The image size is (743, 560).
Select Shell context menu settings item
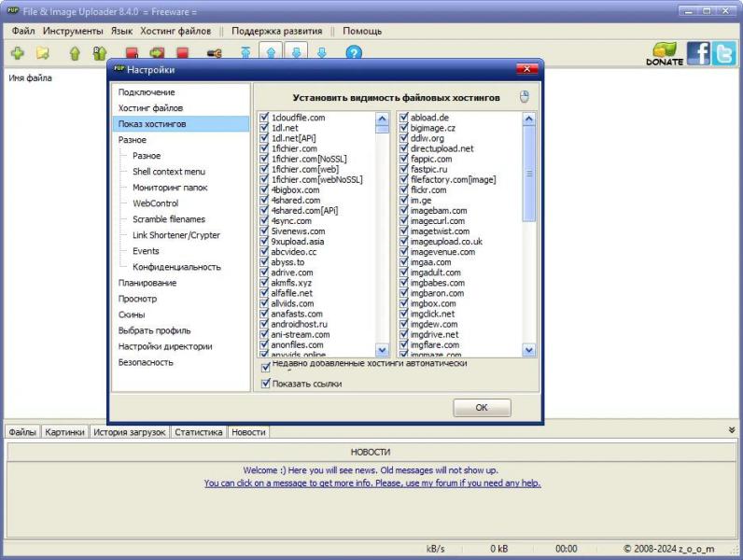coord(169,172)
